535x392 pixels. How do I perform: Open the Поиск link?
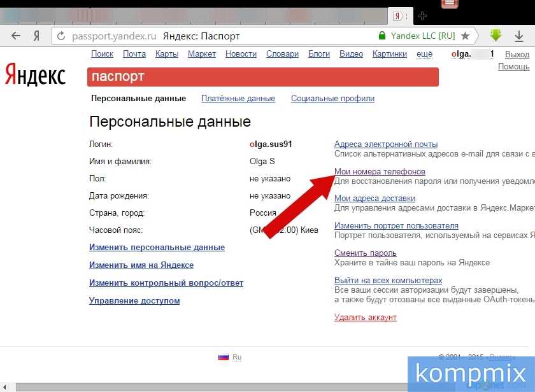102,54
